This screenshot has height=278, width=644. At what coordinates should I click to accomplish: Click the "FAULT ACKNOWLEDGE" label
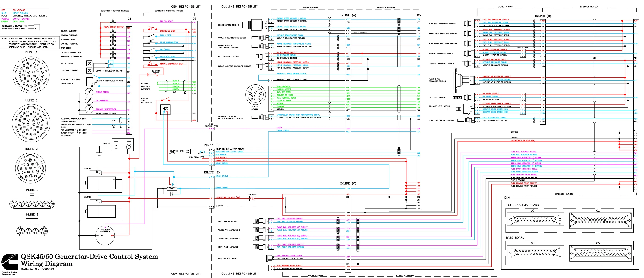(x=169, y=43)
